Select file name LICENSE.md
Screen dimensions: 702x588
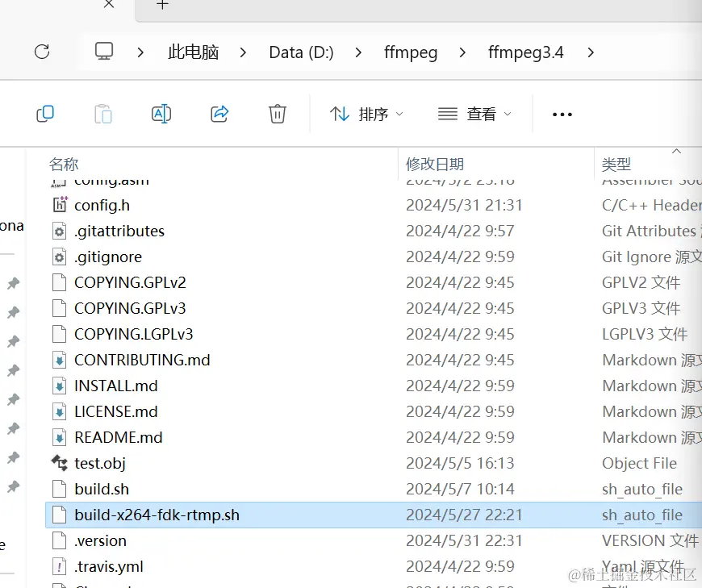116,412
